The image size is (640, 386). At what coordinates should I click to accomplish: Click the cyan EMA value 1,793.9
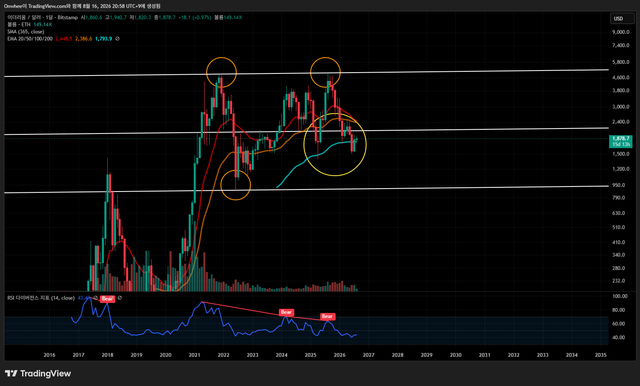click(103, 39)
